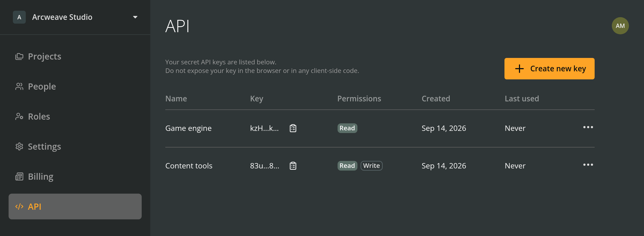The height and width of the screenshot is (236, 644).
Task: Click the API code icon in sidebar
Action: (x=19, y=206)
